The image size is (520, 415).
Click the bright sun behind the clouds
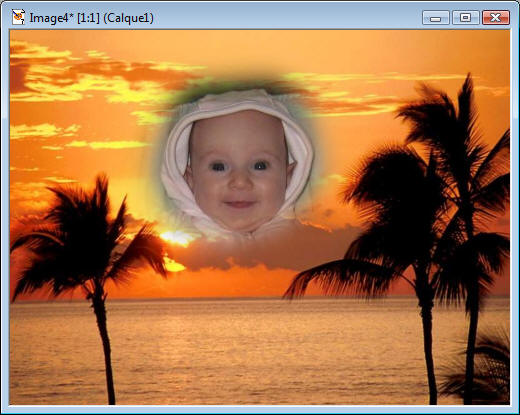tap(177, 237)
